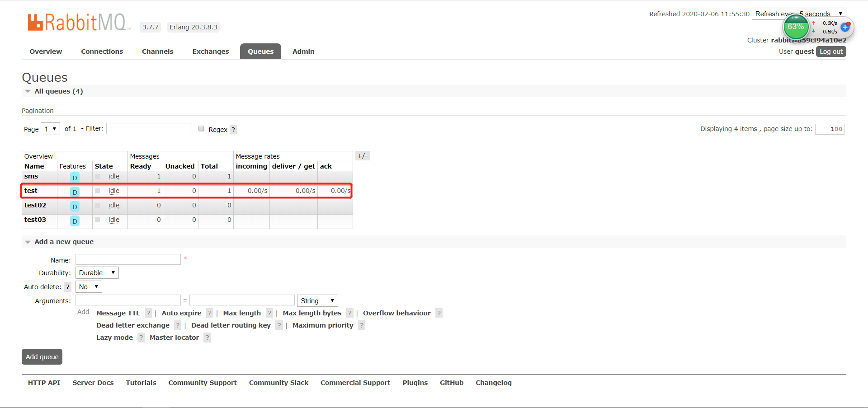Click the Commercial Support footer link
Image resolution: width=868 pixels, height=408 pixels.
point(355,383)
